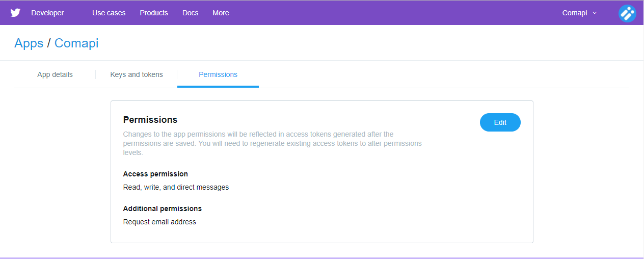Screen dimensions: 644x259
Task: Click the permissions description paragraph
Action: (273, 143)
